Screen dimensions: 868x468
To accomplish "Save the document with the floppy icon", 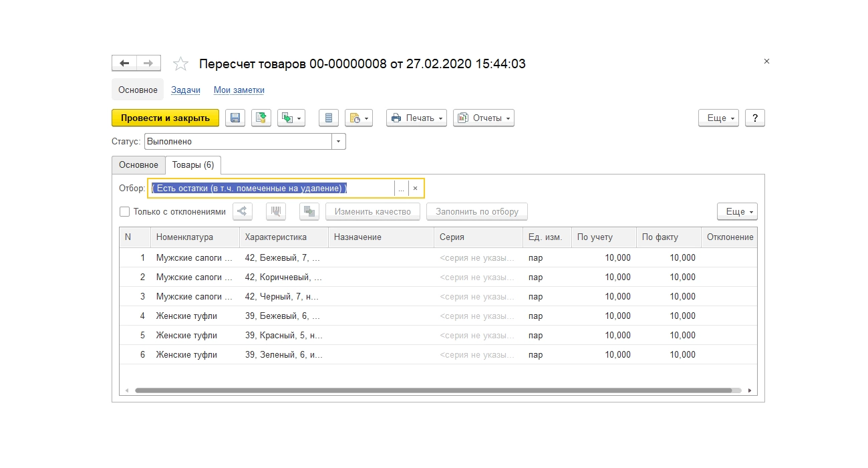I will pos(235,118).
